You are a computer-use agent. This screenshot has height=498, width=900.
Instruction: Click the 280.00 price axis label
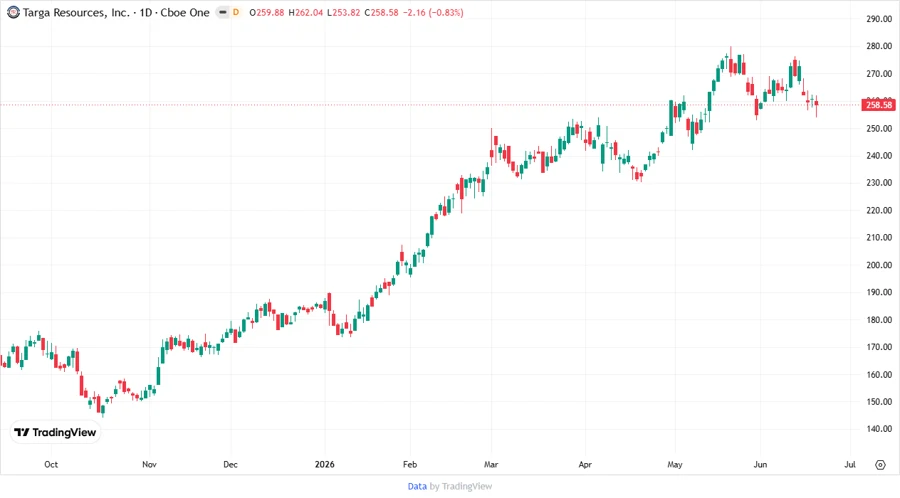coord(879,46)
